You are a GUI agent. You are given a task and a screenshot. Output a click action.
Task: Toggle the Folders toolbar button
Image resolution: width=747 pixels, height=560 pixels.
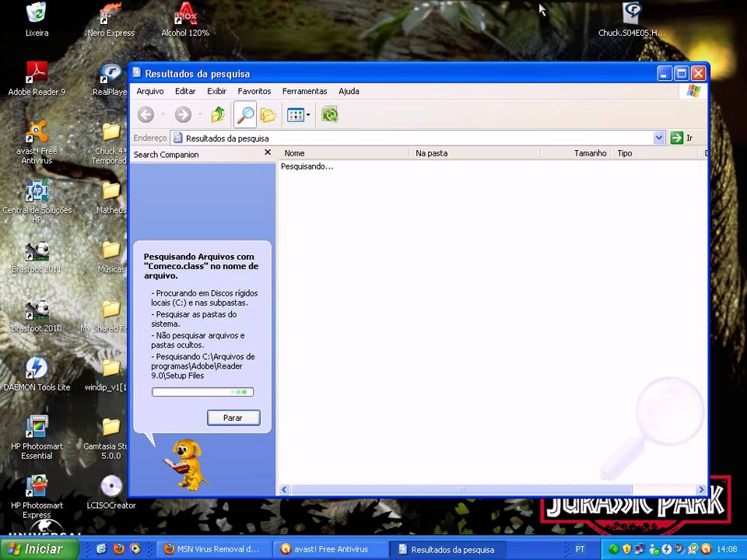click(x=268, y=115)
